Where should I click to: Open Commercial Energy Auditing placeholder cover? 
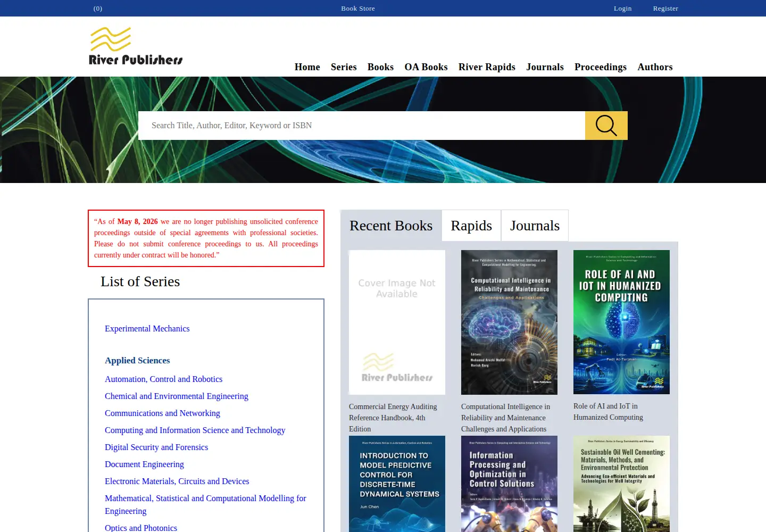(397, 322)
